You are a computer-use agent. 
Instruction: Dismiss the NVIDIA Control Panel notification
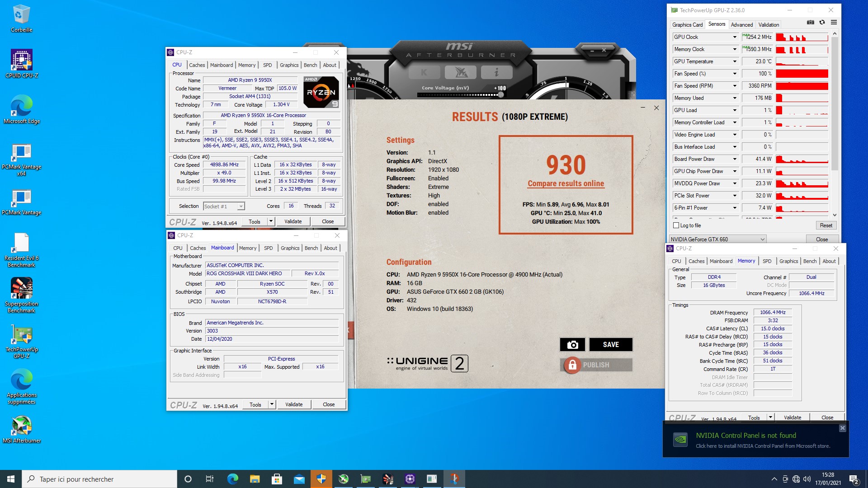point(842,428)
